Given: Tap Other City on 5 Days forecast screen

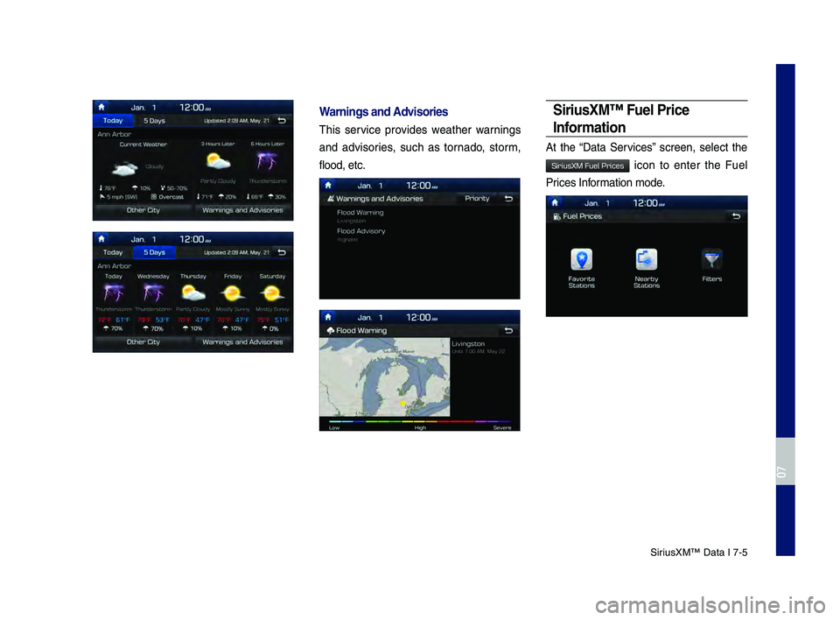Looking at the screenshot, I should tap(143, 342).
